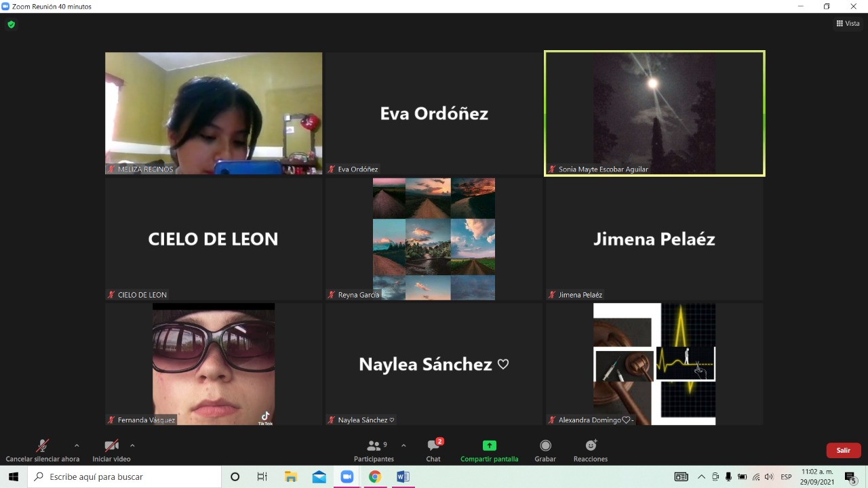
Task: Leave the meeting with Salir
Action: tap(844, 451)
